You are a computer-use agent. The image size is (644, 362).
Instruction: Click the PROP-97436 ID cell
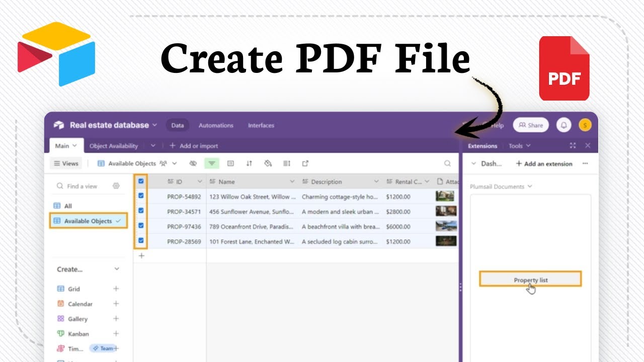tap(184, 226)
